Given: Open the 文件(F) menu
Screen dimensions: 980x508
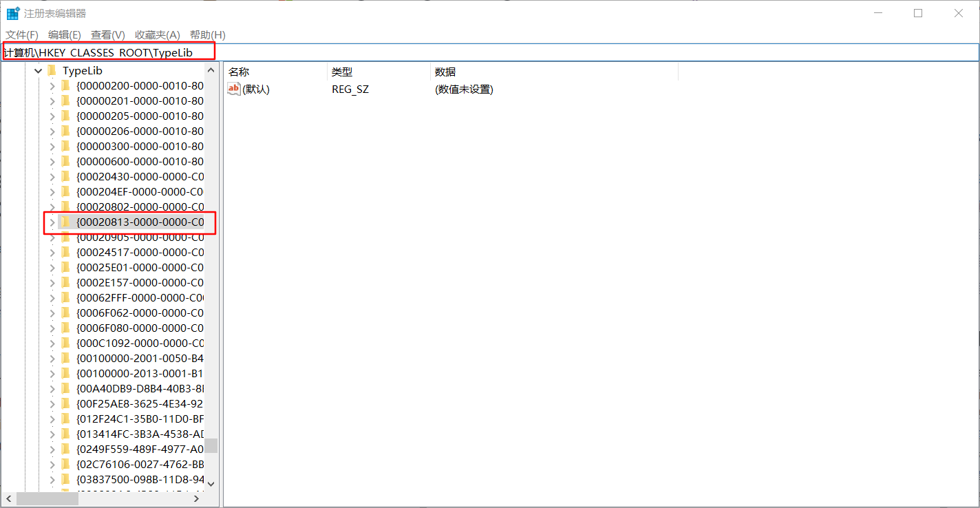Looking at the screenshot, I should click(x=22, y=34).
